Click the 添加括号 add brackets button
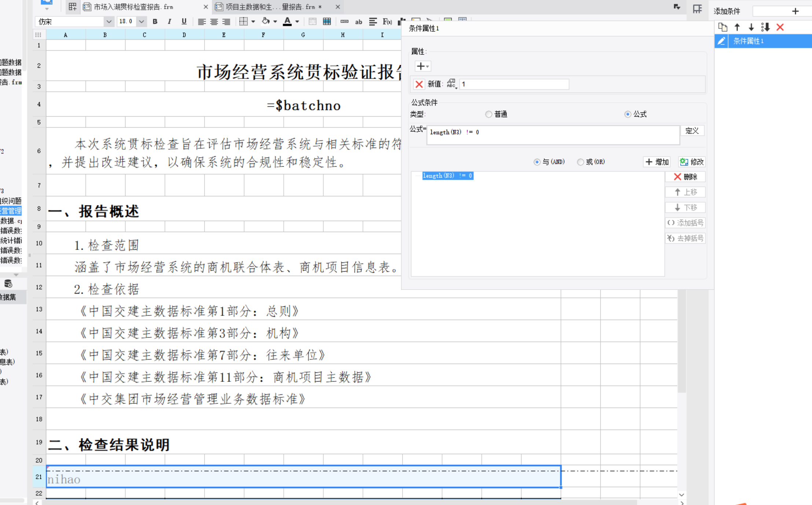Viewport: 812px width, 505px height. pos(685,223)
